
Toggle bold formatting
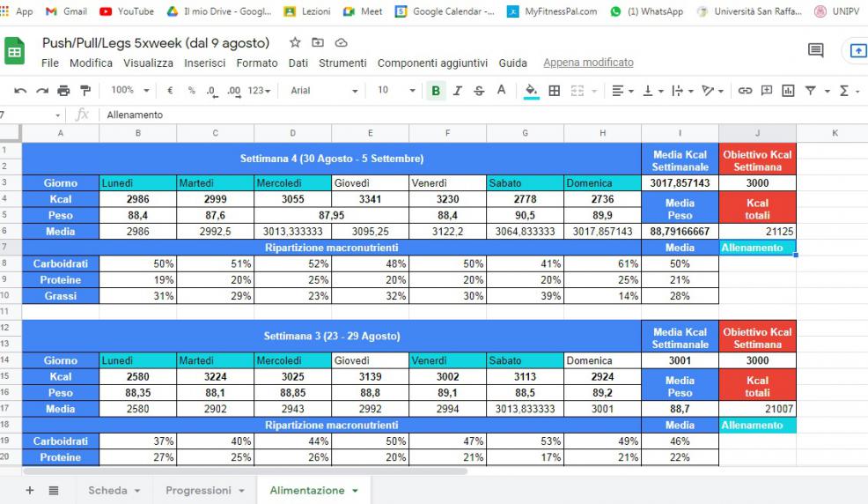(436, 90)
